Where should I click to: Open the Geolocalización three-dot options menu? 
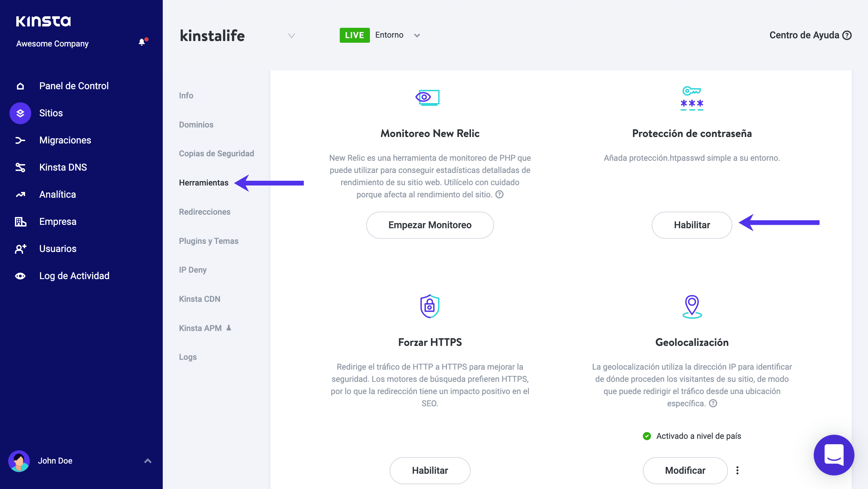point(737,470)
